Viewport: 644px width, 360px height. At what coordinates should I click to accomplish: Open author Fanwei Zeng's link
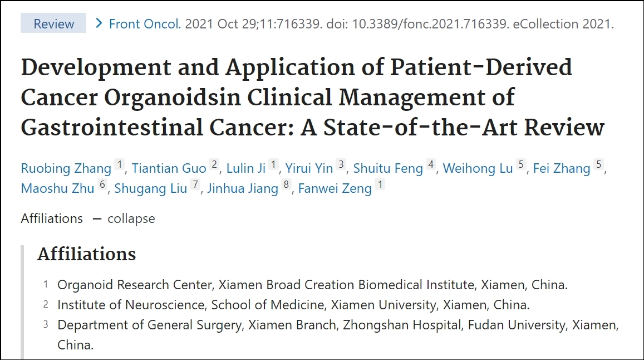pyautogui.click(x=335, y=188)
